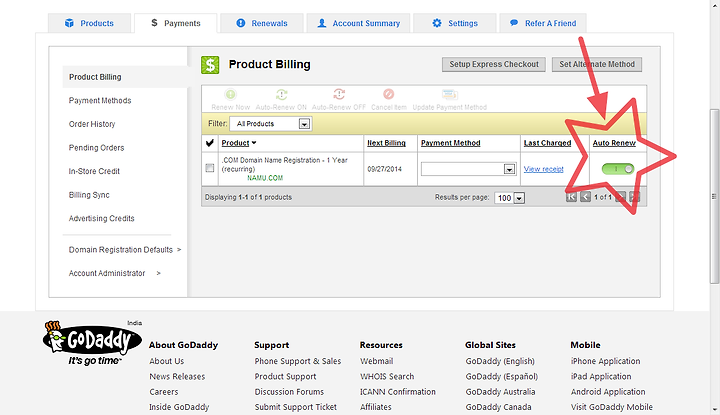Screen dimensions: 720x415
Task: Open the WHOIS Search footer link
Action: (387, 376)
